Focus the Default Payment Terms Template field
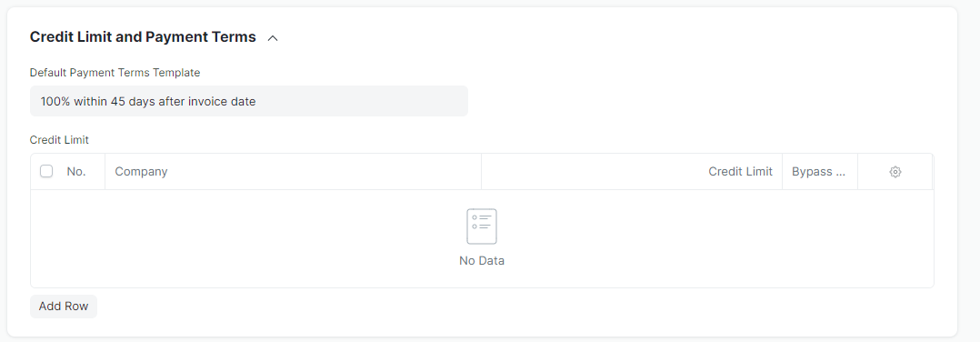 tap(249, 101)
